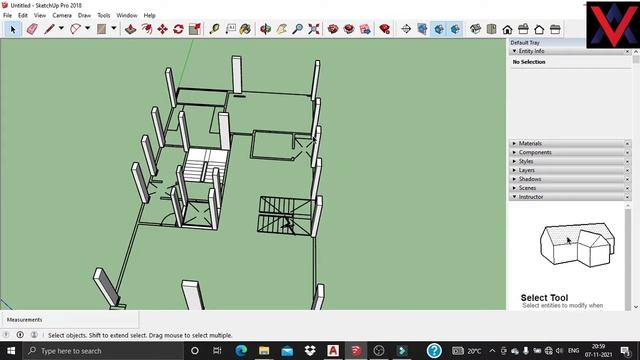Open the Window menu
Viewport: 640px width, 360px height.
[x=127, y=15]
